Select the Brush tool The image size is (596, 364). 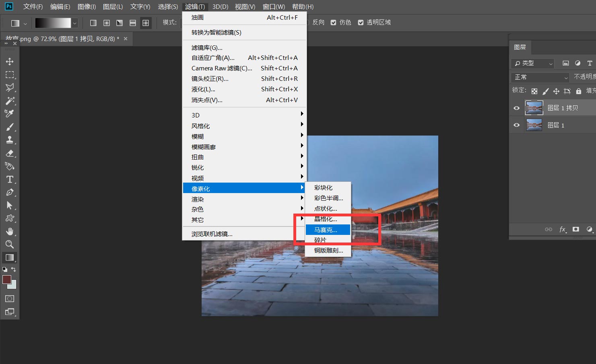point(10,127)
